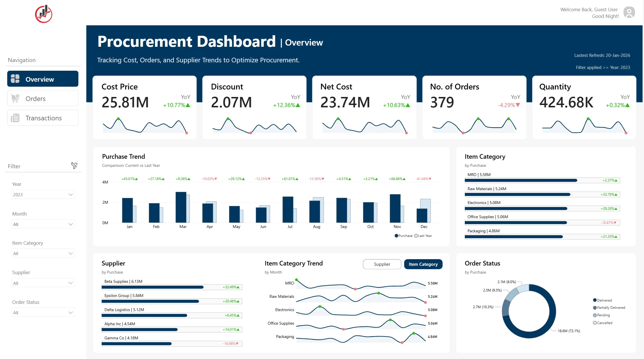Select the March purchase bar
The width and height of the screenshot is (644, 359).
pos(181,207)
